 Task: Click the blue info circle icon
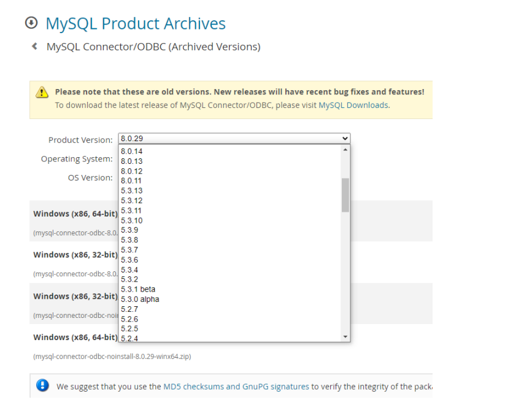tap(42, 386)
